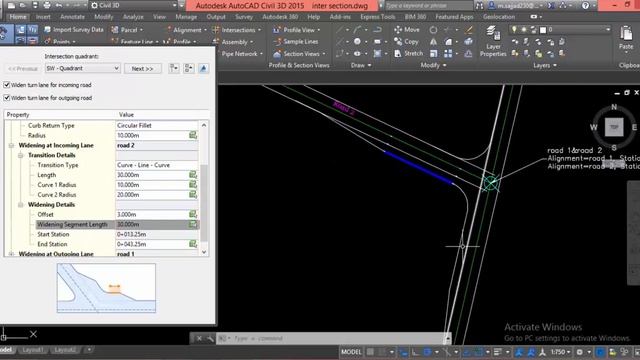Toggle Widen turn lane for incoming road
Screen dimensions: 640x360
tap(7, 85)
